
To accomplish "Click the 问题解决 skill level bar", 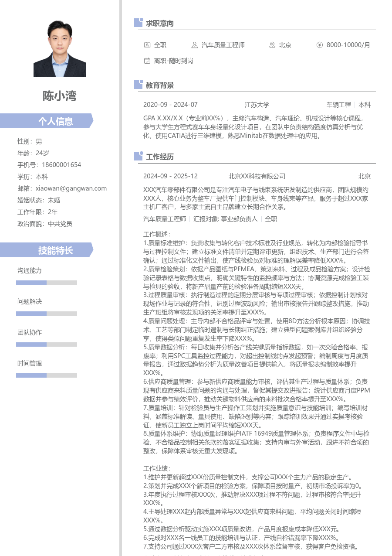I will click(47, 314).
